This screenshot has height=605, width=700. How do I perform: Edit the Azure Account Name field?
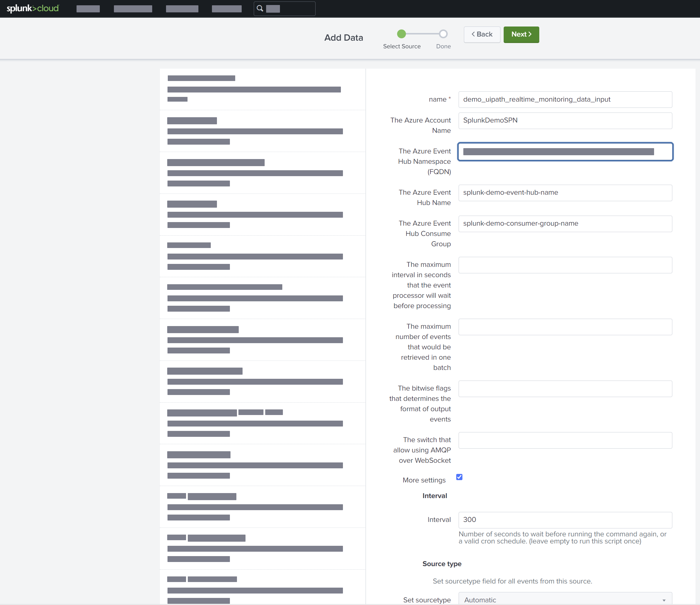[x=565, y=120]
